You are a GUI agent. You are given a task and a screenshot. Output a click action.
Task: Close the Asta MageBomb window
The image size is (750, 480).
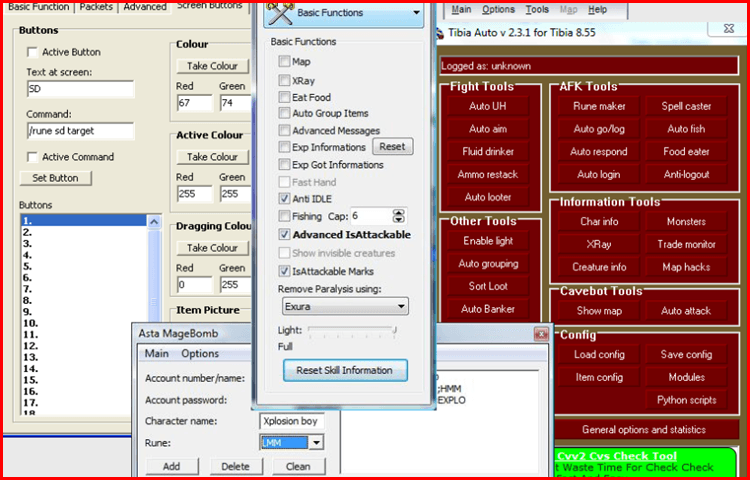coord(541,334)
